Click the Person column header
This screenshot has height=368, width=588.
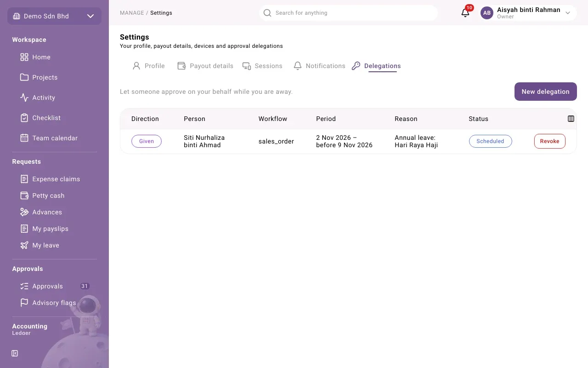click(x=195, y=119)
